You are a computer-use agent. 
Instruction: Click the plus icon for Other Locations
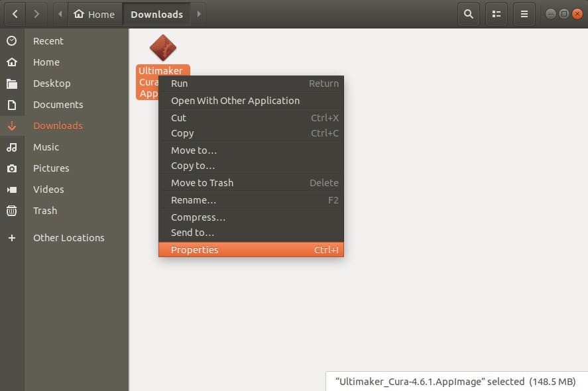click(12, 238)
